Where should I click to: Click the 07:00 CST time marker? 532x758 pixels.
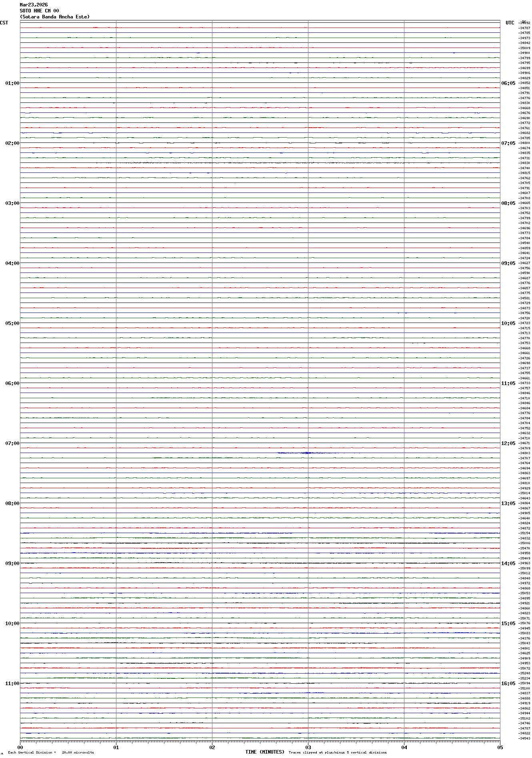(x=12, y=443)
